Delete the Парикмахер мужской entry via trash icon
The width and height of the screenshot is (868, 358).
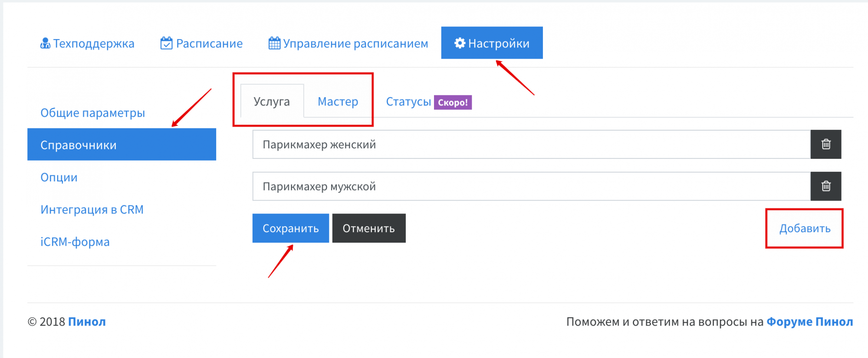825,186
